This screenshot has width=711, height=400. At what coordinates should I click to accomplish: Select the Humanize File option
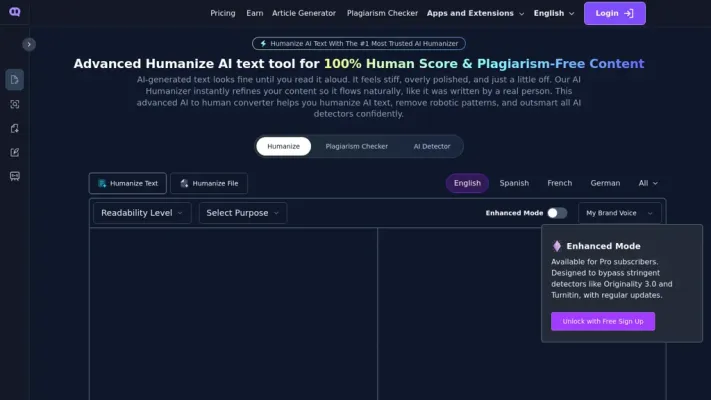click(x=209, y=183)
